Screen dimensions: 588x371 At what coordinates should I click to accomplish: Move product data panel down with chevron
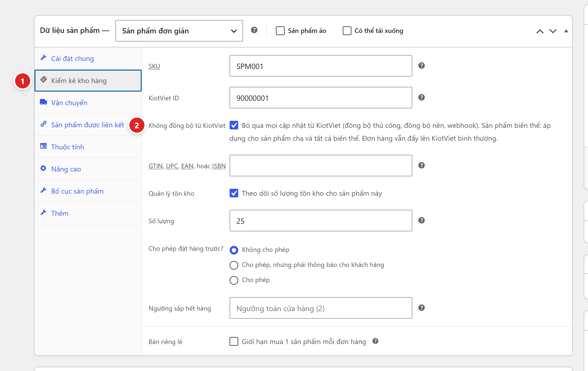pyautogui.click(x=553, y=31)
